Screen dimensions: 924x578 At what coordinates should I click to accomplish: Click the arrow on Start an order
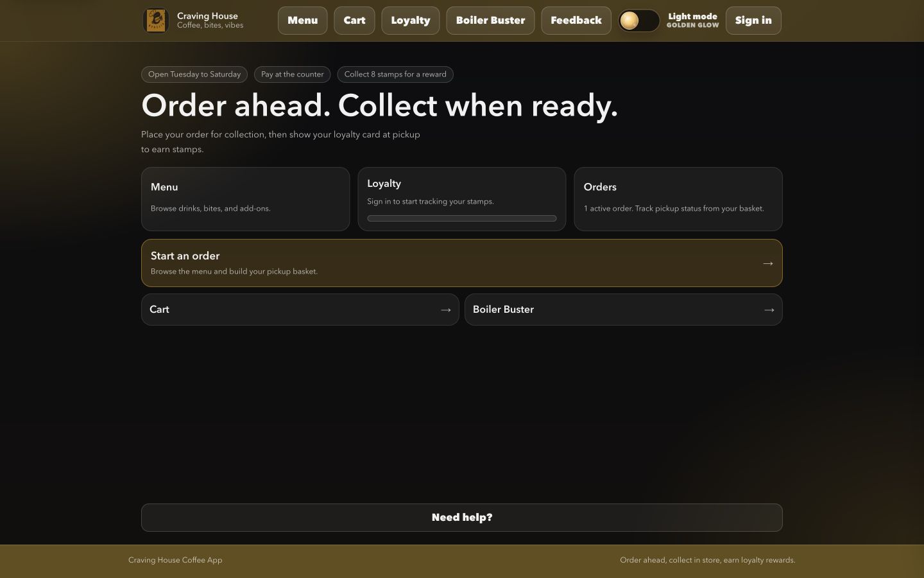point(768,263)
